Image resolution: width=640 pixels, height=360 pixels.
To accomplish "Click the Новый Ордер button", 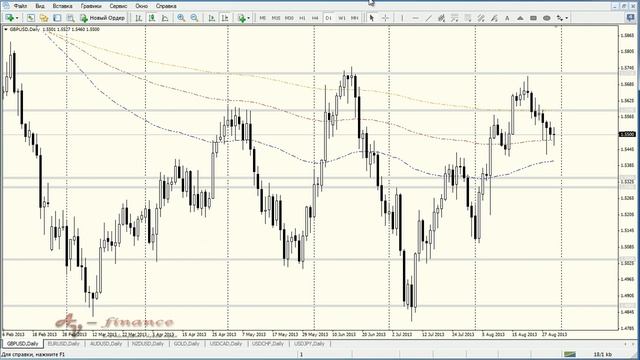I will coord(102,18).
